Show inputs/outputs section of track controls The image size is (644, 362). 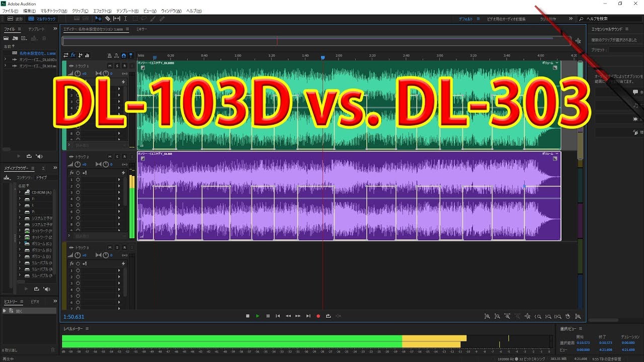click(65, 55)
